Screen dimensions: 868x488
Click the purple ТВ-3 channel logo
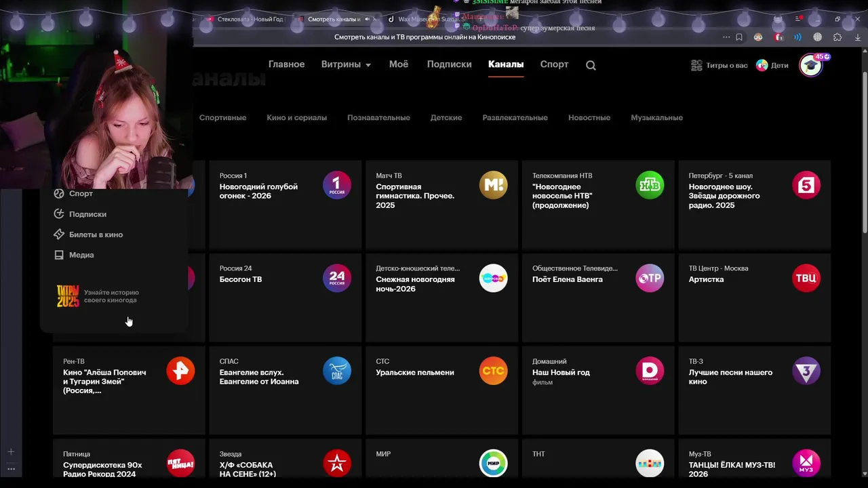[806, 371]
